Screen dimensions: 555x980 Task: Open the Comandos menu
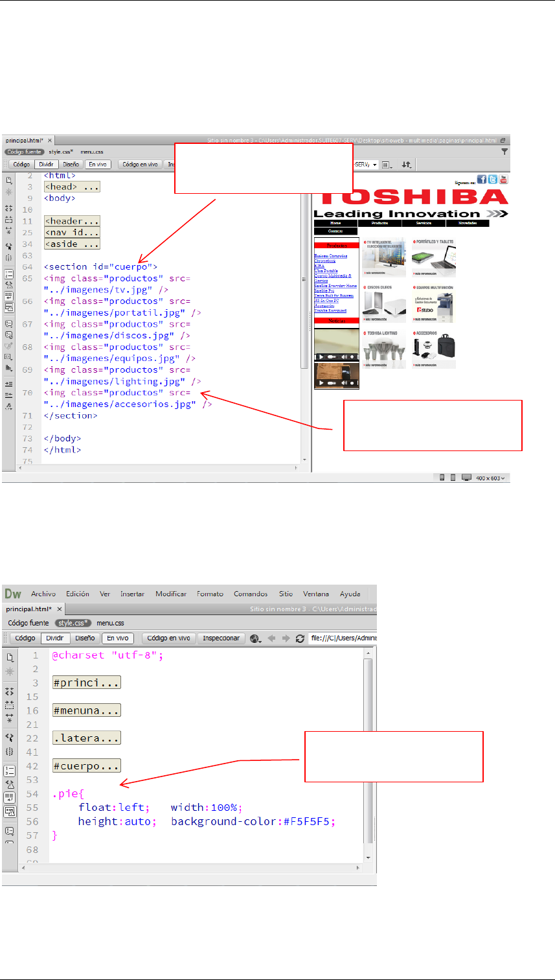[251, 594]
